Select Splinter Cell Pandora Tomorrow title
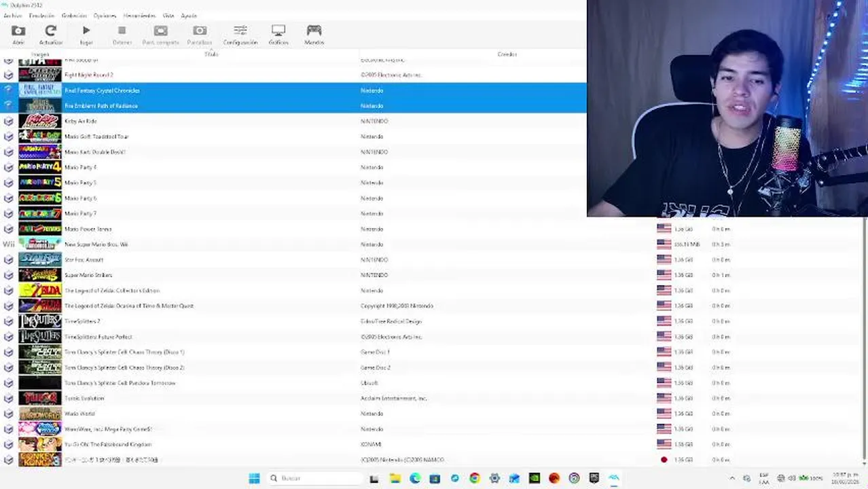Viewport: 868px width, 489px height. coord(120,383)
